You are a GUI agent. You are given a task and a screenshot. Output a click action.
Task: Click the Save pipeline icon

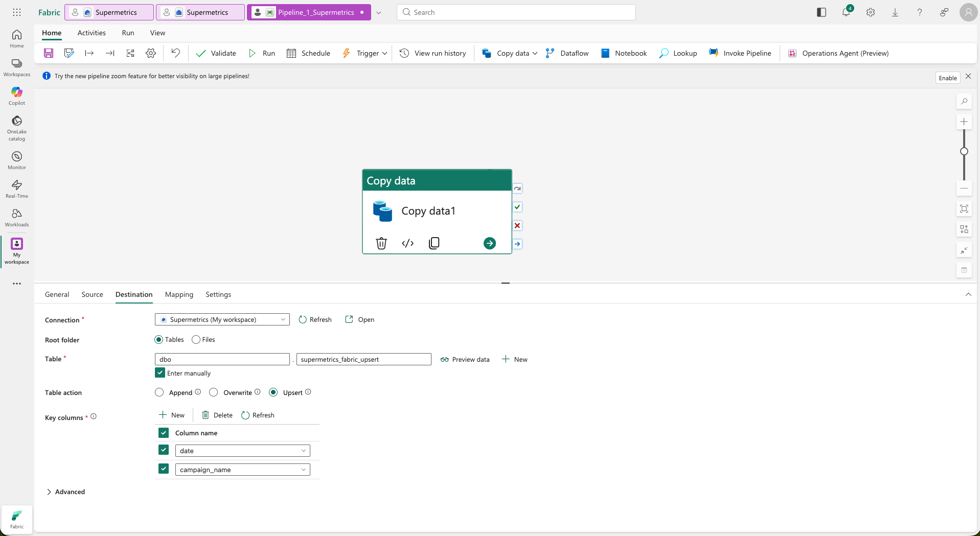[49, 53]
